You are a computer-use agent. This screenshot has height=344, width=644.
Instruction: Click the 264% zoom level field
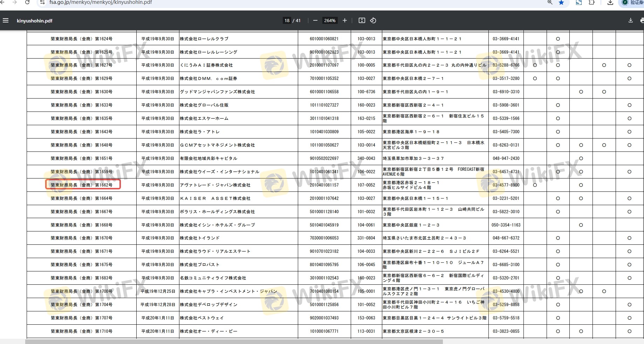click(x=329, y=21)
